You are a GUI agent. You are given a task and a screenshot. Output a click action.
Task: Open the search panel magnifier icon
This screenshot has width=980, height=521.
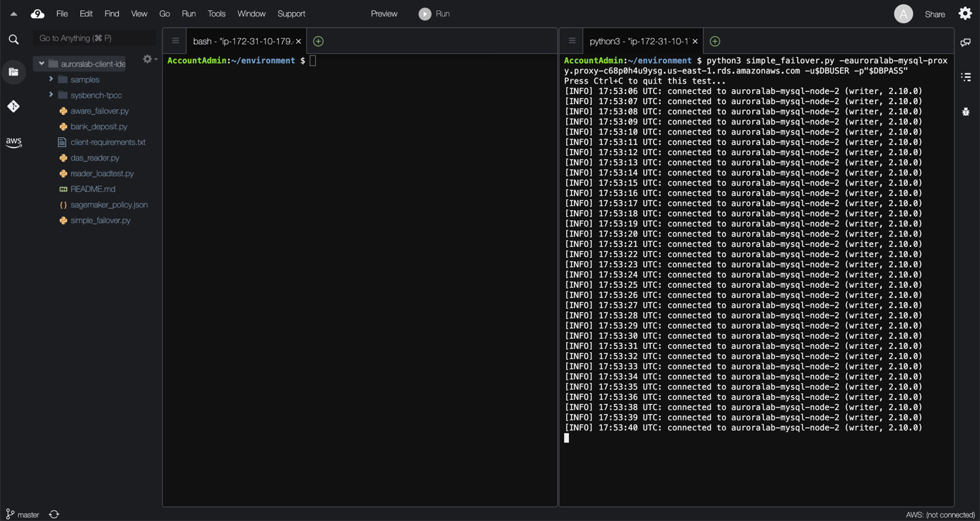[x=14, y=39]
